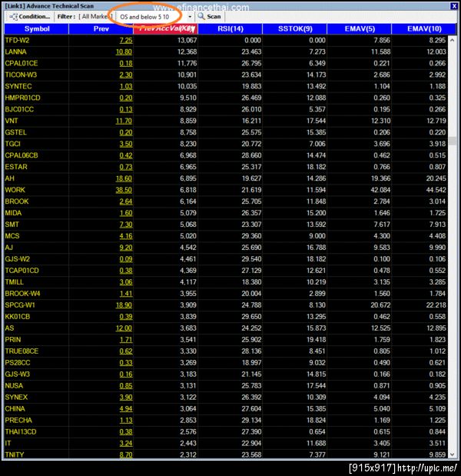461x476 pixels.
Task: Click RSI value 19.883 in SYNTEC row
Action: tap(251, 87)
